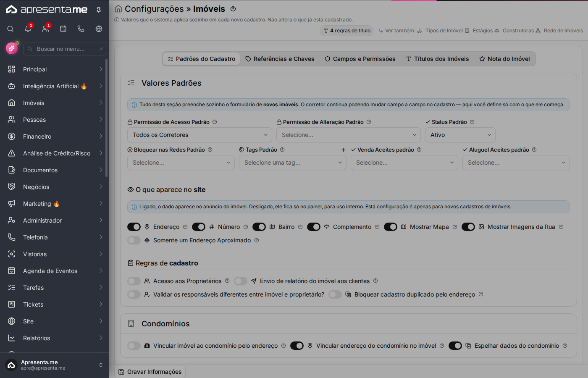Toggle the Complemento switch
The height and width of the screenshot is (378, 588).
point(314,227)
